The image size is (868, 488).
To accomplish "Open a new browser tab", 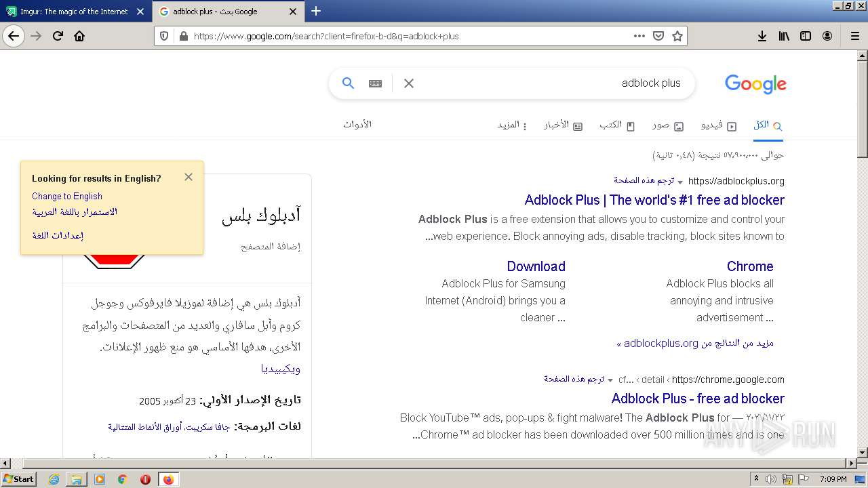I will tap(316, 11).
